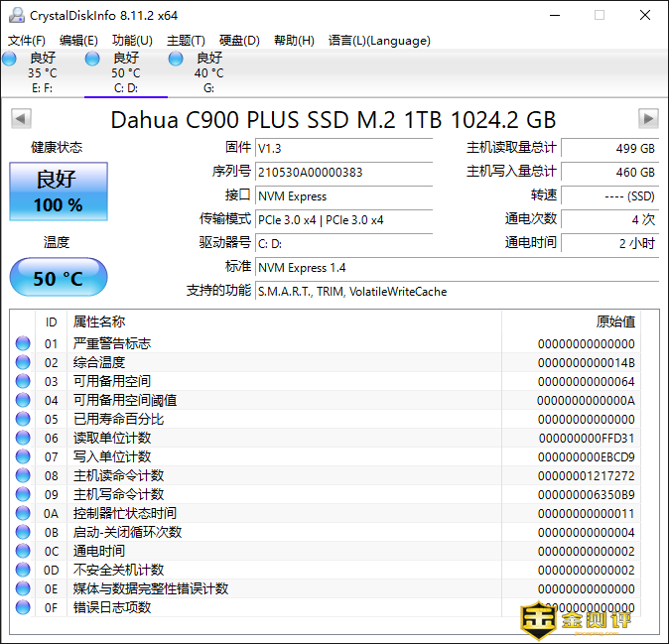669x644 pixels.
Task: Open the 硬盘(D) disk menu
Action: pyautogui.click(x=239, y=41)
